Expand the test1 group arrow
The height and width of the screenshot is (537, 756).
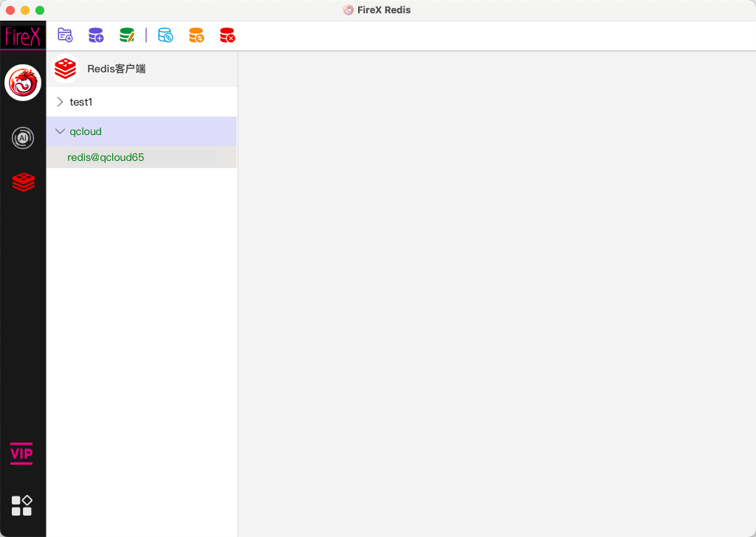(x=60, y=102)
